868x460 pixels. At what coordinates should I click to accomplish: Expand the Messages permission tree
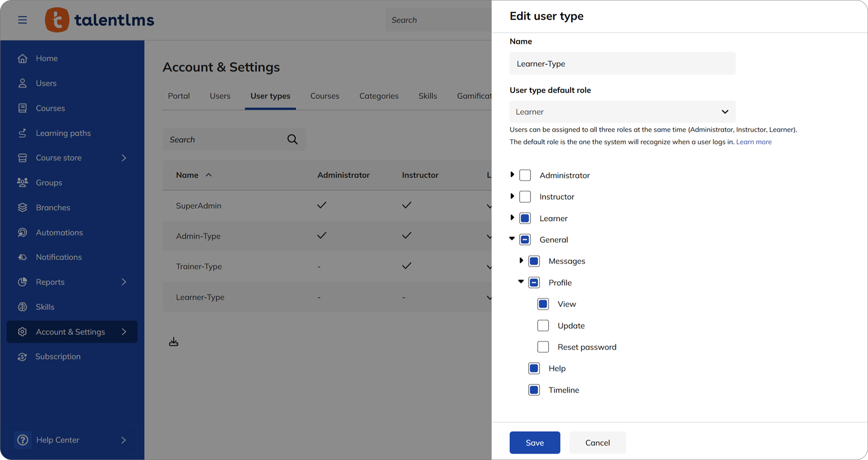pyautogui.click(x=521, y=261)
